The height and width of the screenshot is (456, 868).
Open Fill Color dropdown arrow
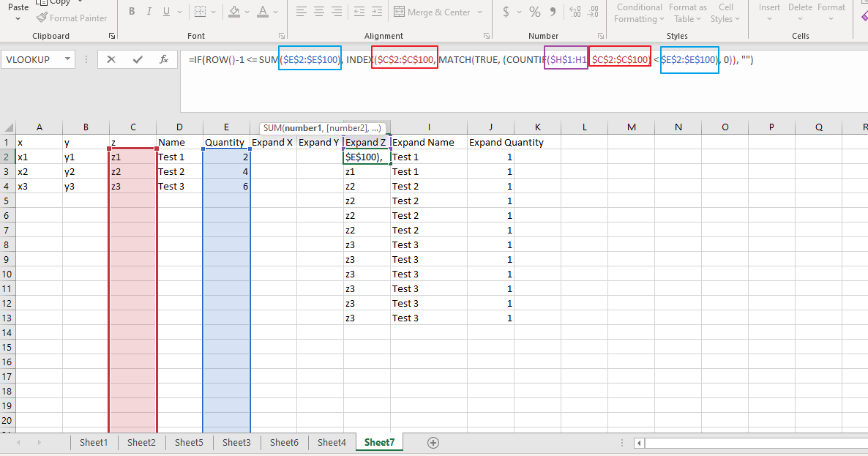pyautogui.click(x=247, y=12)
